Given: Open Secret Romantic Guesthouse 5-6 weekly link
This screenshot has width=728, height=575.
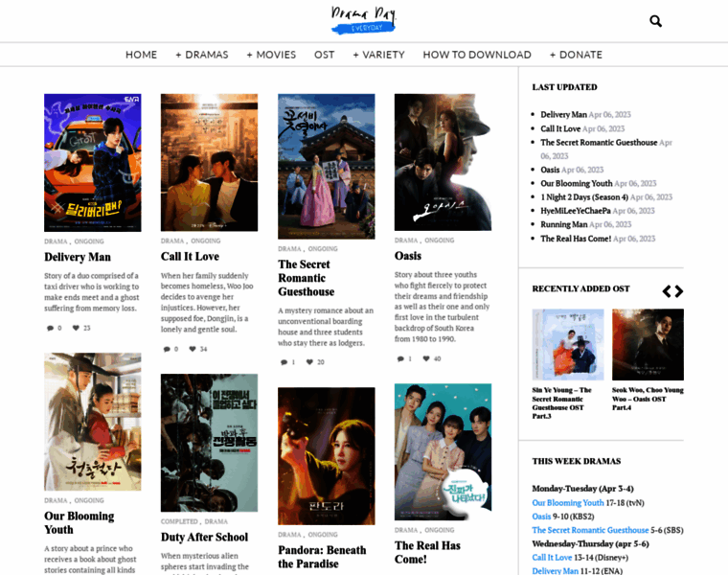Looking at the screenshot, I should pos(590,530).
